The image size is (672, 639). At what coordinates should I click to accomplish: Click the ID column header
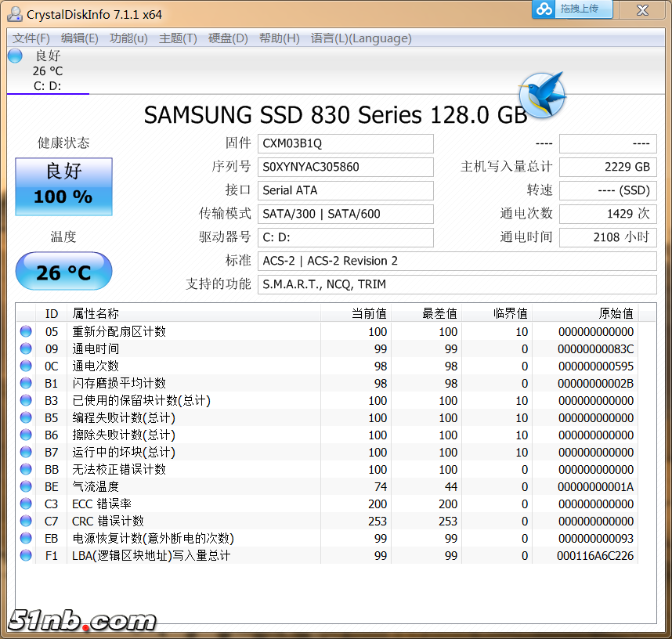52,314
